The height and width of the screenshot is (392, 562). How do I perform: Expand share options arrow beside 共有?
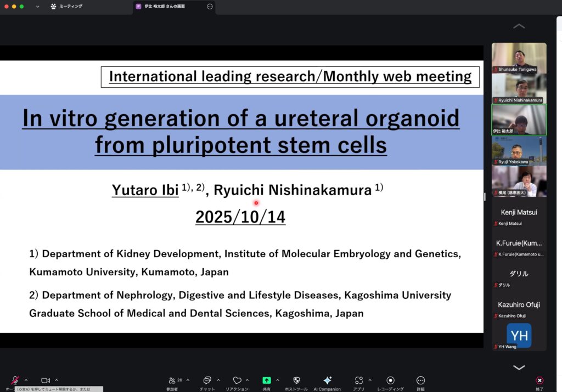pyautogui.click(x=277, y=380)
